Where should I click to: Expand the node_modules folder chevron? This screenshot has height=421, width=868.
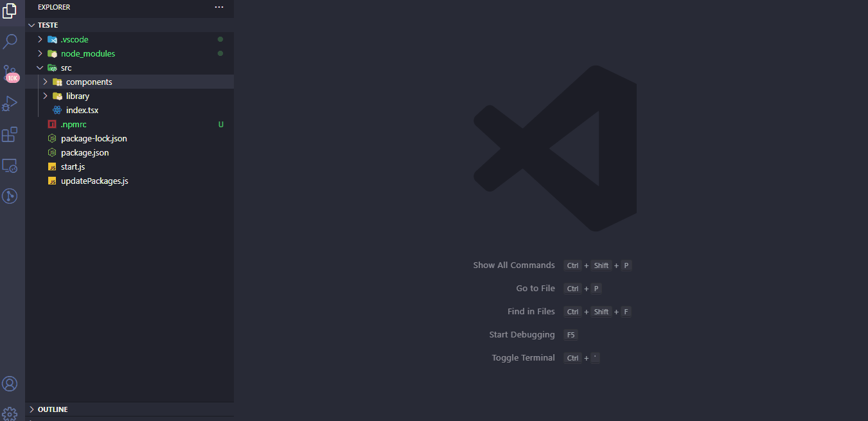point(40,53)
